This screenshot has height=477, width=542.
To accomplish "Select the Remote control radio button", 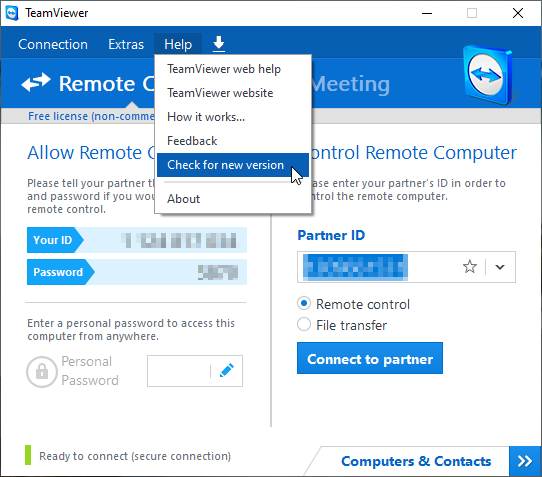I will [304, 304].
